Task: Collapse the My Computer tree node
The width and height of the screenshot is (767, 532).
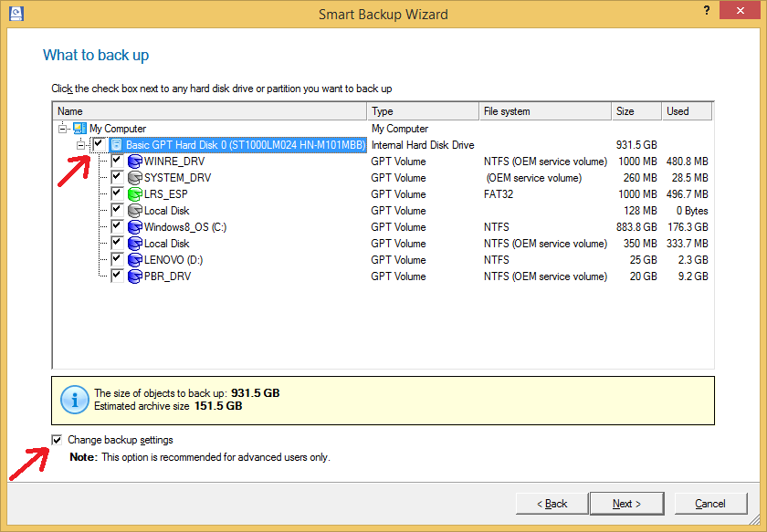Action: tap(63, 129)
